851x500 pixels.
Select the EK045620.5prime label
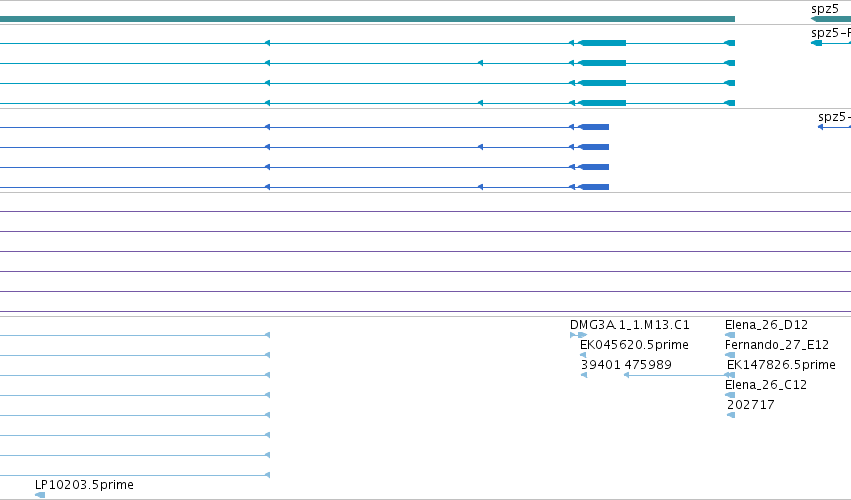pos(634,345)
